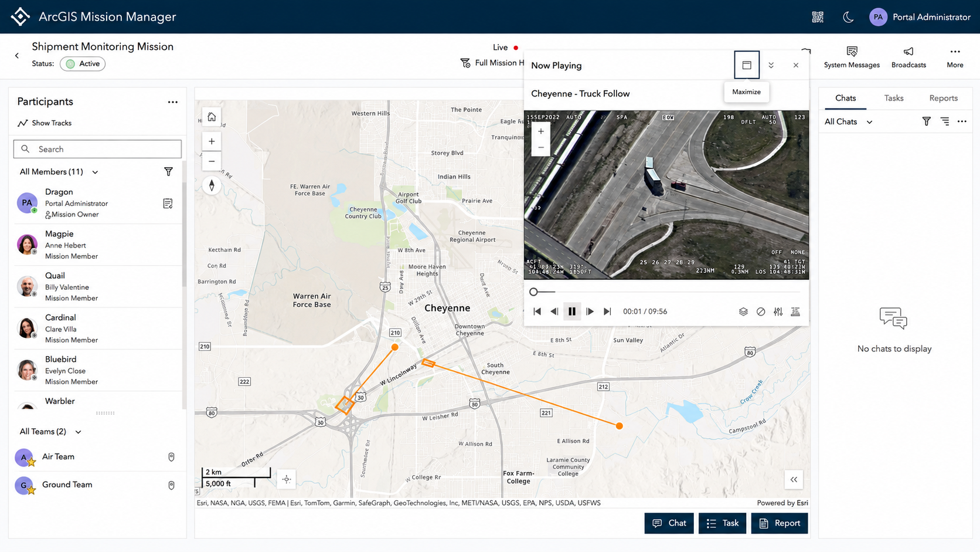The image size is (980, 552).
Task: Open Dragon's notes icon
Action: coord(168,204)
